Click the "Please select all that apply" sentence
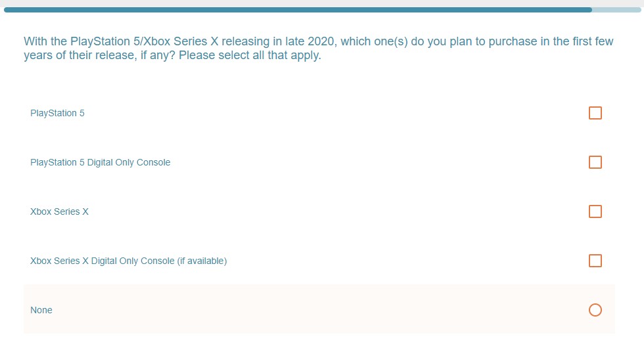The height and width of the screenshot is (352, 644). coord(250,55)
